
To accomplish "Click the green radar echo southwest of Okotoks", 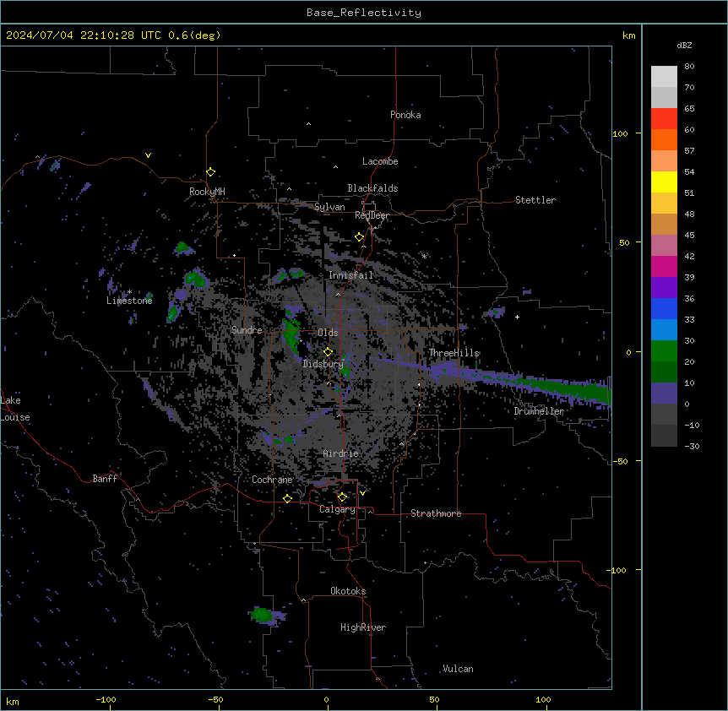I will (263, 615).
